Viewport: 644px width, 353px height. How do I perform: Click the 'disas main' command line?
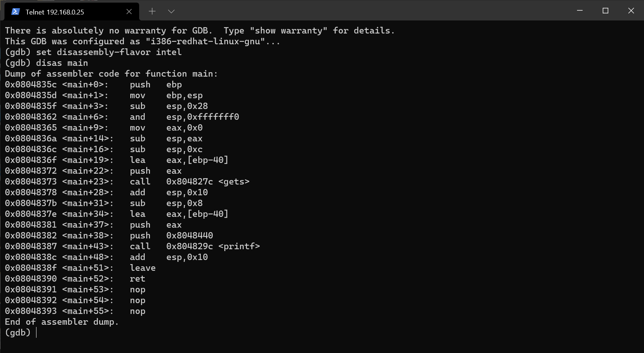[47, 63]
